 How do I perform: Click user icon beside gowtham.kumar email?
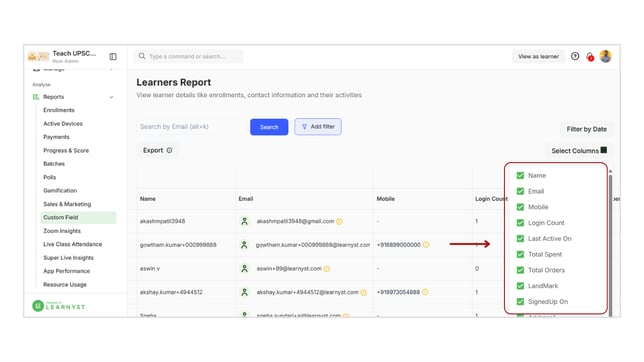click(244, 245)
